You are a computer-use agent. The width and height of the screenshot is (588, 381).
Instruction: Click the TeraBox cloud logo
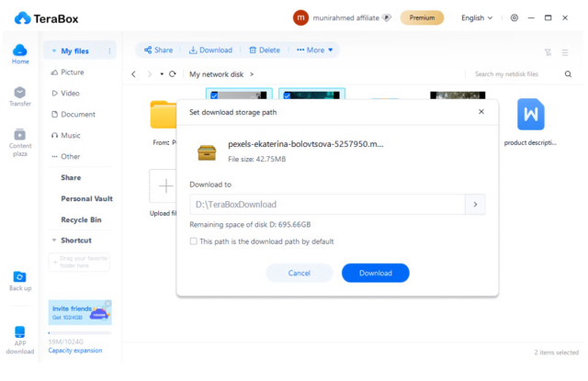(x=22, y=18)
